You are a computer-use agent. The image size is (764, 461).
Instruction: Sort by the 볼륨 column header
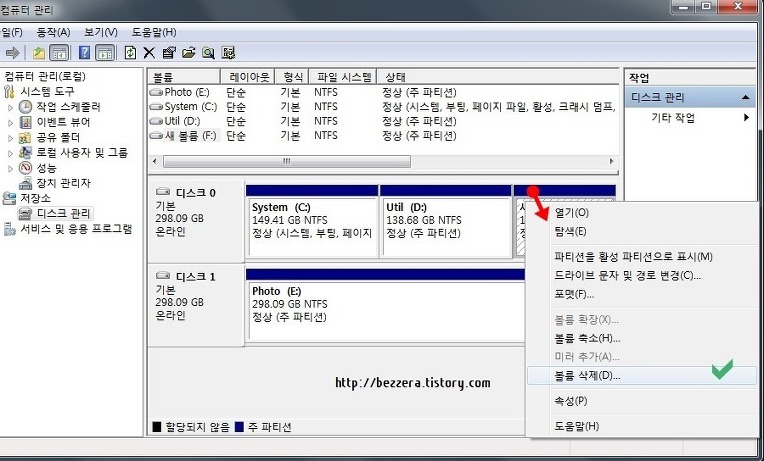tap(184, 77)
